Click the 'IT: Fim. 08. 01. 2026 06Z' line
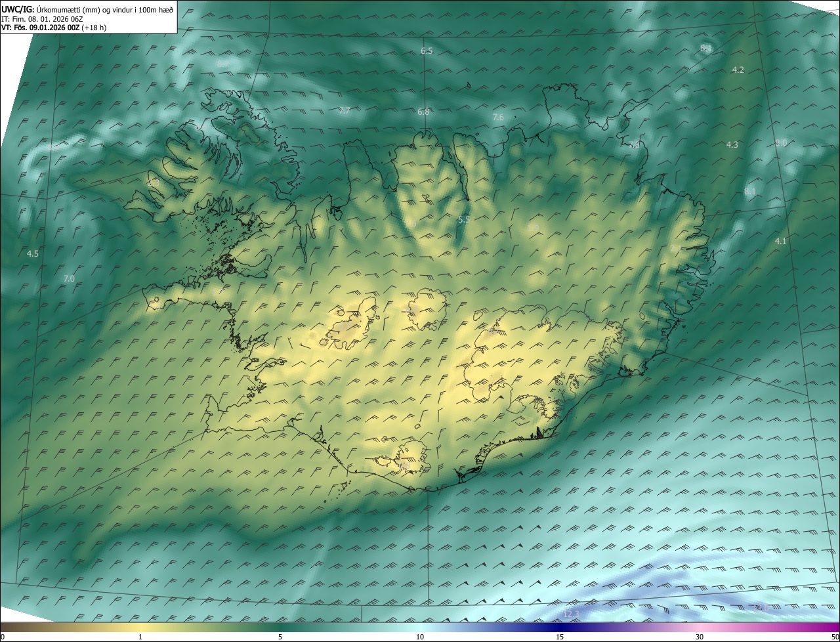 point(42,18)
